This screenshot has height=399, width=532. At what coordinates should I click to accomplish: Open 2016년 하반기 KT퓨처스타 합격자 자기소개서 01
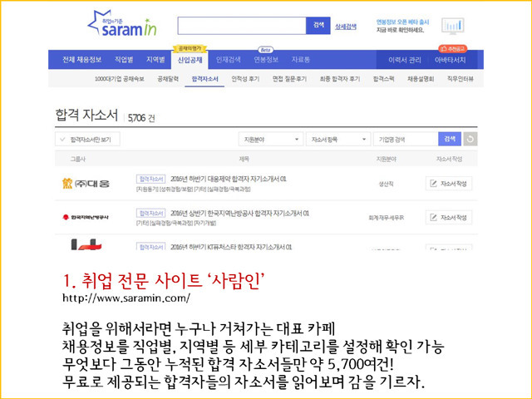(231, 247)
